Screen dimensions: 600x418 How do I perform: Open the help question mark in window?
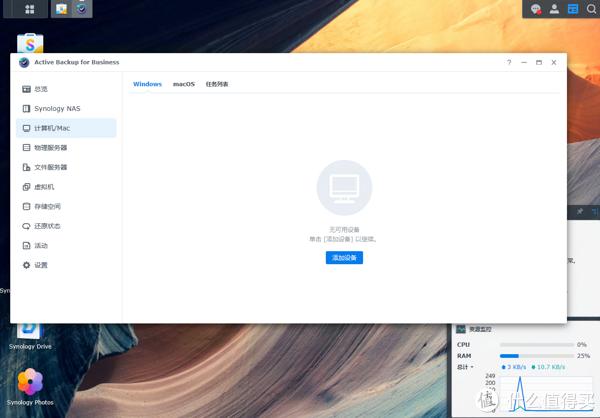(509, 62)
